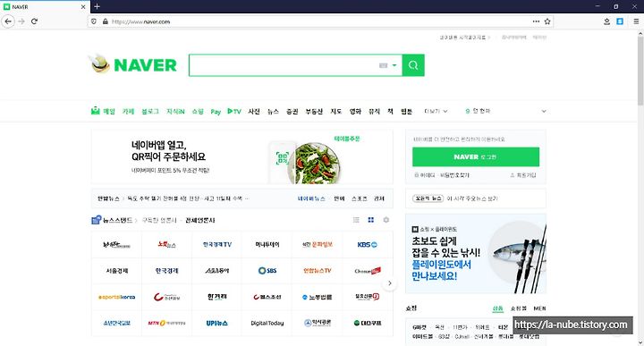Open the 11번가 shopping link
The width and height of the screenshot is (644, 346).
(x=460, y=327)
